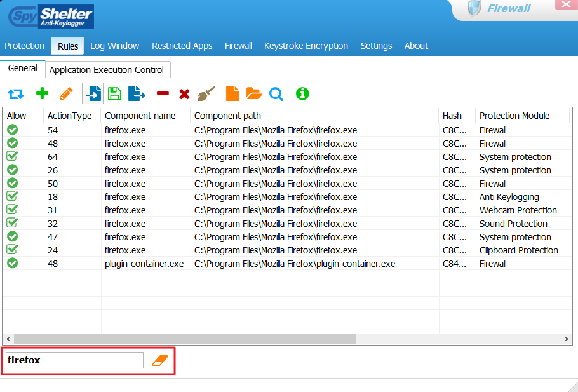Select the General sub-tab
Screen dimensions: 578x392
tap(22, 68)
